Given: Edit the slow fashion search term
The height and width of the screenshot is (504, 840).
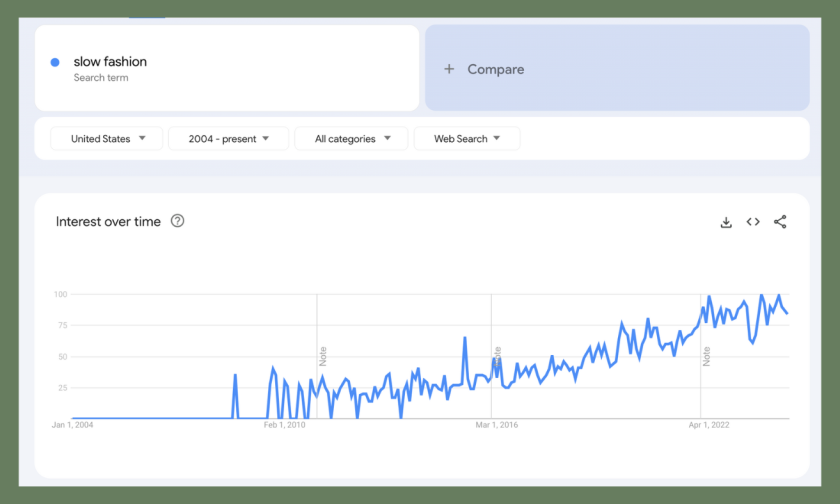Looking at the screenshot, I should click(x=227, y=68).
